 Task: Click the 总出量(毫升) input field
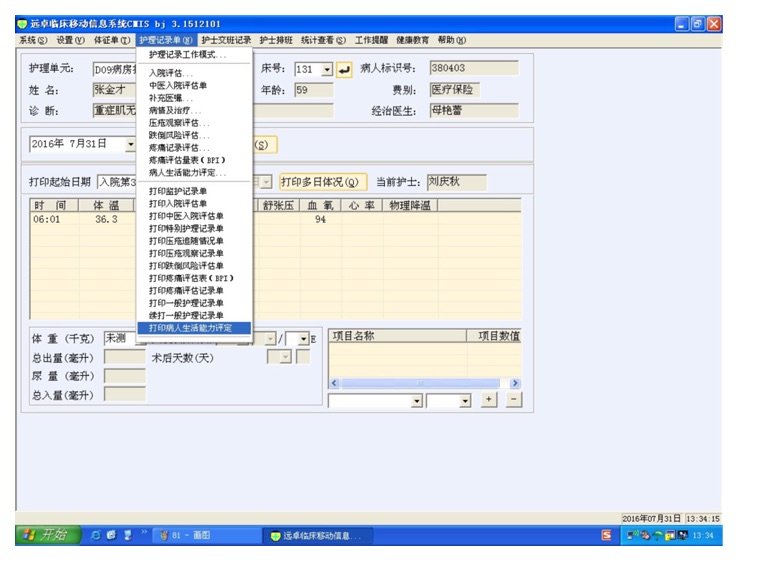125,358
